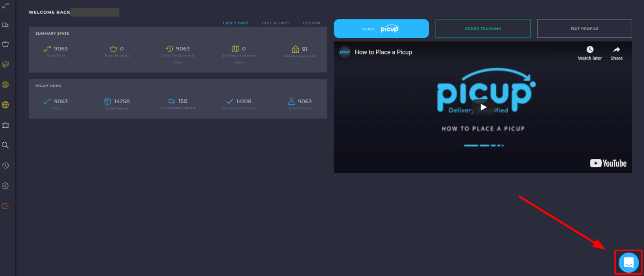Click the Completed Parcels checkmark icon
The height and width of the screenshot is (276, 644).
pos(230,101)
